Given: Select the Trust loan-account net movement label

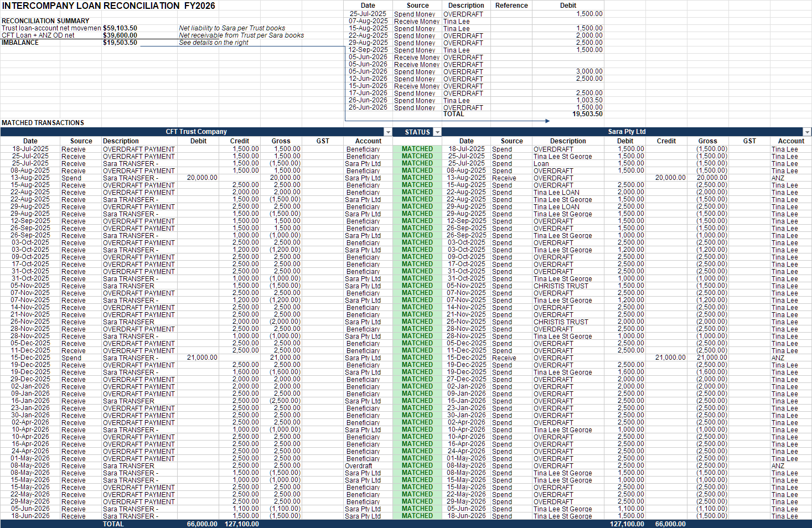Looking at the screenshot, I should (51, 28).
